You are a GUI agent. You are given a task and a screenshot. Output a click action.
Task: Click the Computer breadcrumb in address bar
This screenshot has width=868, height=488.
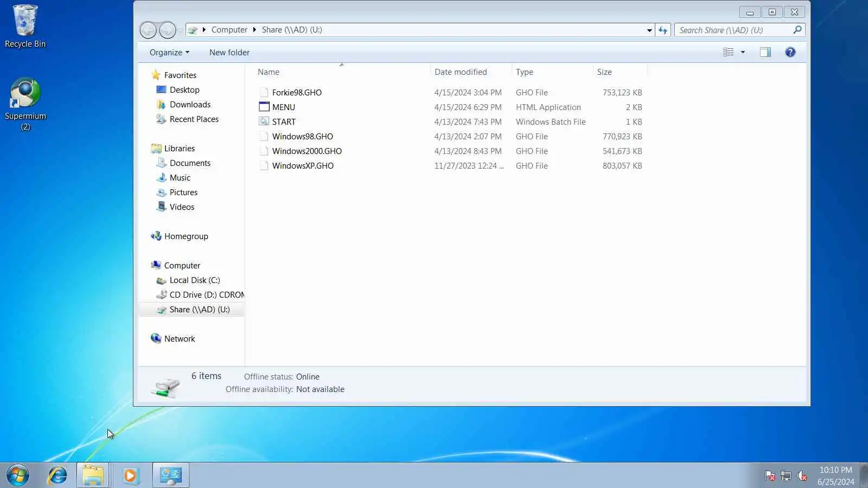pyautogui.click(x=229, y=30)
